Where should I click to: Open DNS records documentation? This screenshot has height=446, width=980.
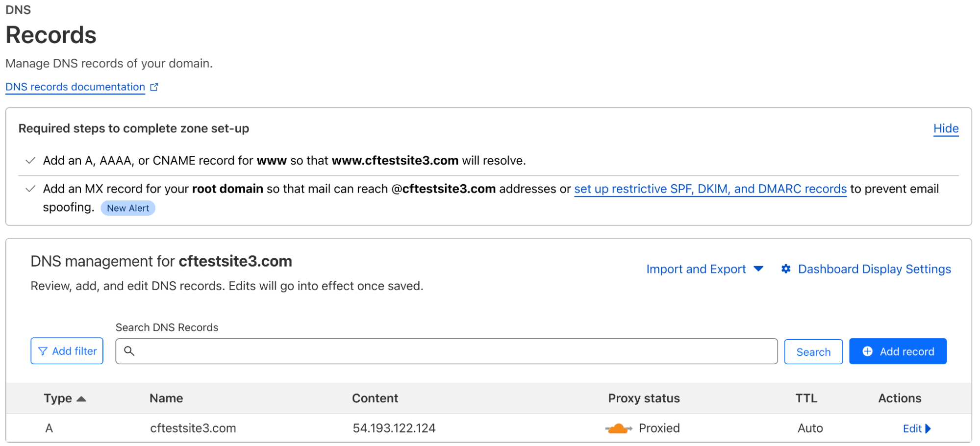pyautogui.click(x=75, y=87)
